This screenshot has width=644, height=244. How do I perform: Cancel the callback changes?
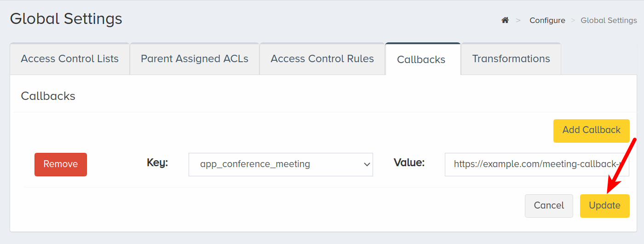click(549, 206)
